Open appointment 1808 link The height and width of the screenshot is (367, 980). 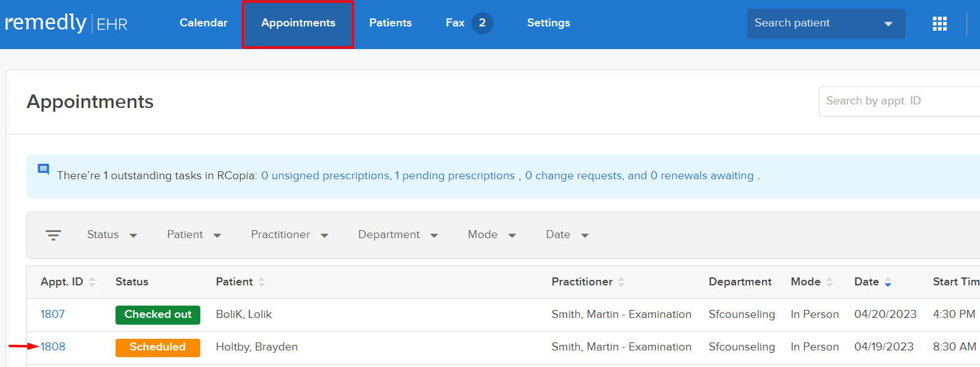(53, 347)
